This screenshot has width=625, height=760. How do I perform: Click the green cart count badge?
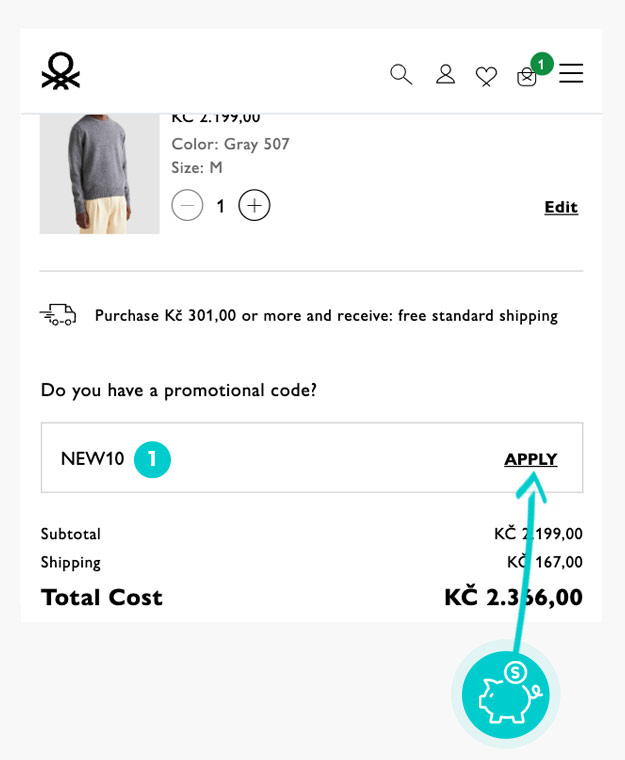click(x=542, y=64)
